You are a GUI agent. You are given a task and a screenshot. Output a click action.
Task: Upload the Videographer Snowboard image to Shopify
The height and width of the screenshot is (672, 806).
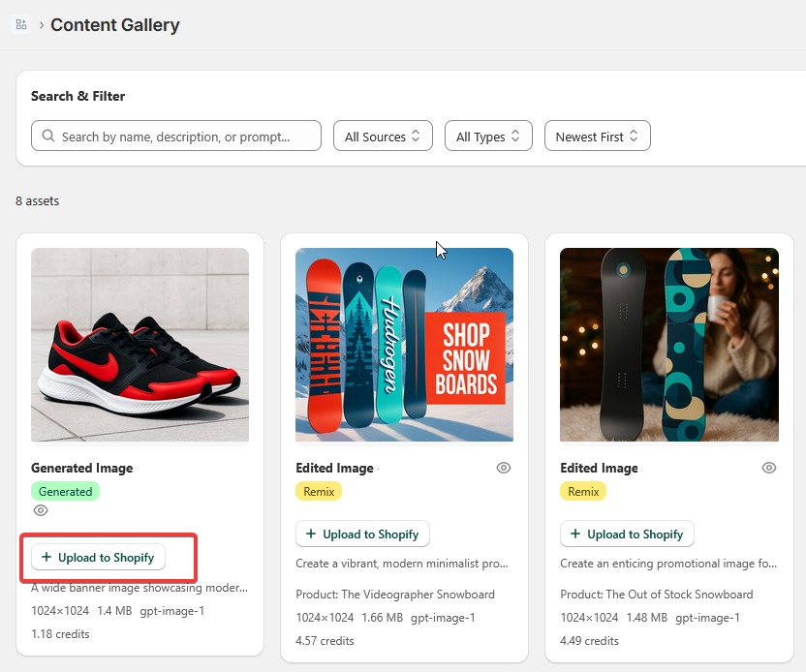[362, 535]
